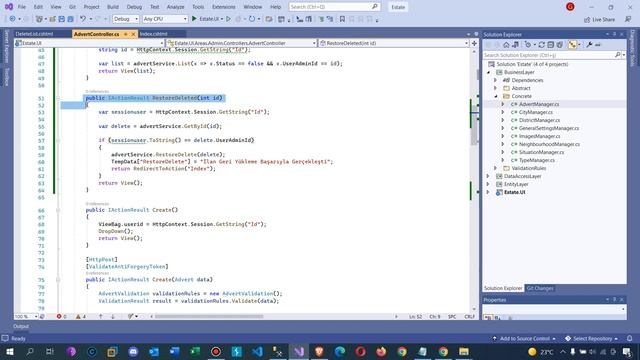
Task: Switch views icon in Solution Explorer toolbar
Action: [516, 45]
